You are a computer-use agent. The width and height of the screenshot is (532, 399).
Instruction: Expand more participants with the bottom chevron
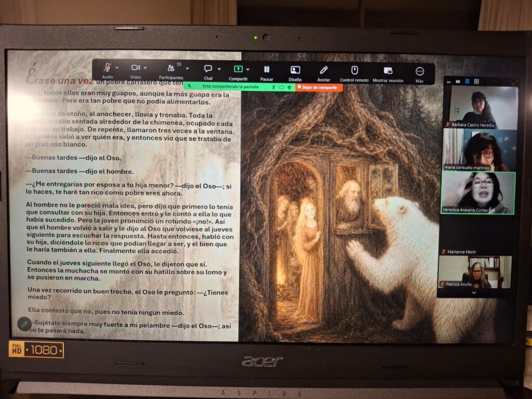pyautogui.click(x=474, y=292)
